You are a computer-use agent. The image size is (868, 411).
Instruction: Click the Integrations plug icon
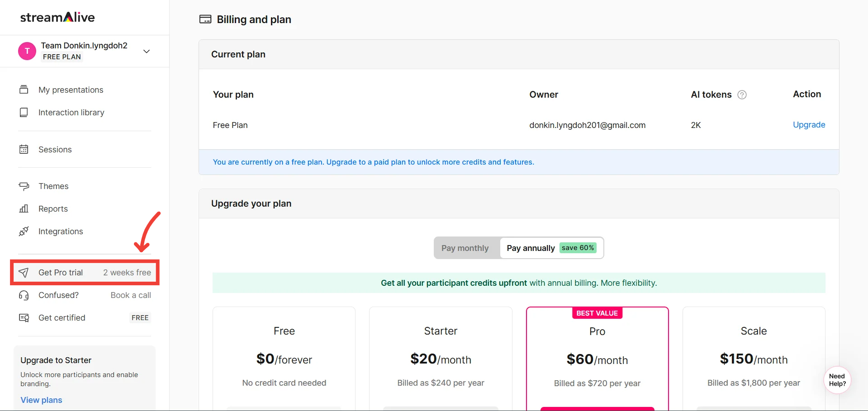point(24,231)
